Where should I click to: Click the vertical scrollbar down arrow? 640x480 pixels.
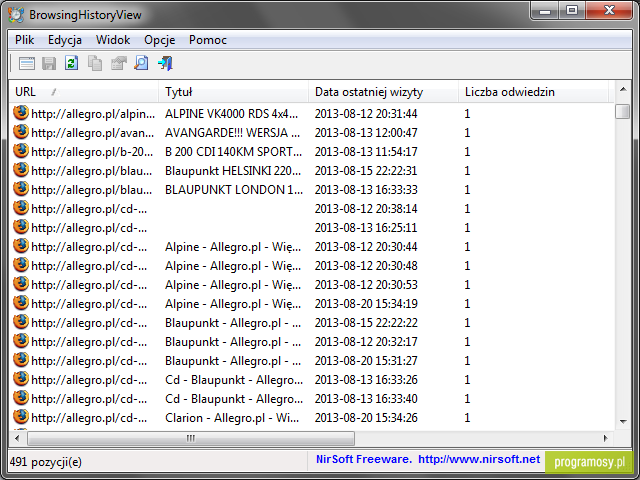(x=623, y=422)
